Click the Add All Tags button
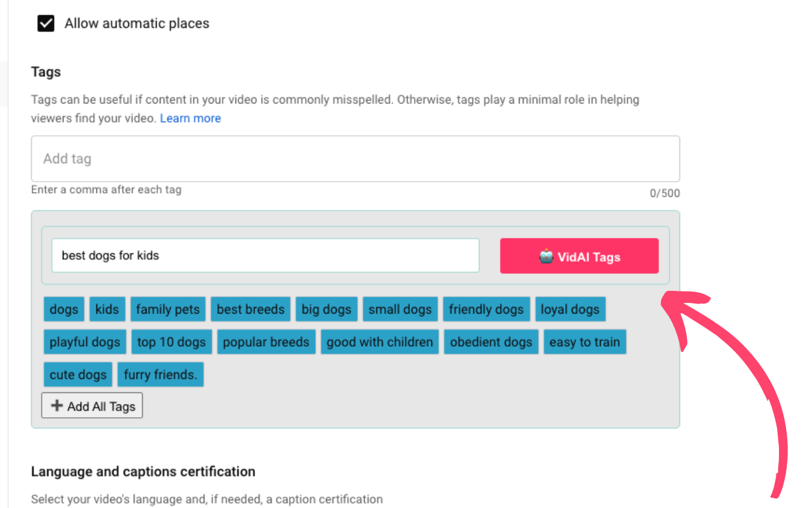812x508 pixels. pos(92,406)
